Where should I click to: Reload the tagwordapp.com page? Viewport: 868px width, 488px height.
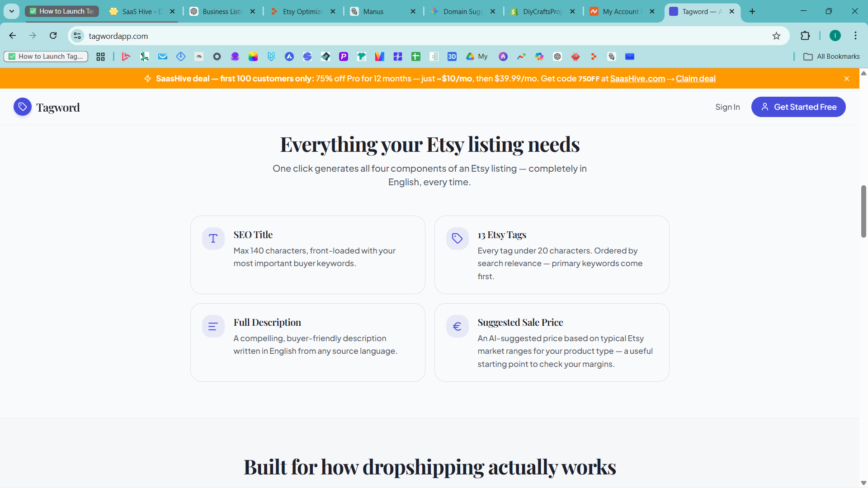(x=53, y=36)
